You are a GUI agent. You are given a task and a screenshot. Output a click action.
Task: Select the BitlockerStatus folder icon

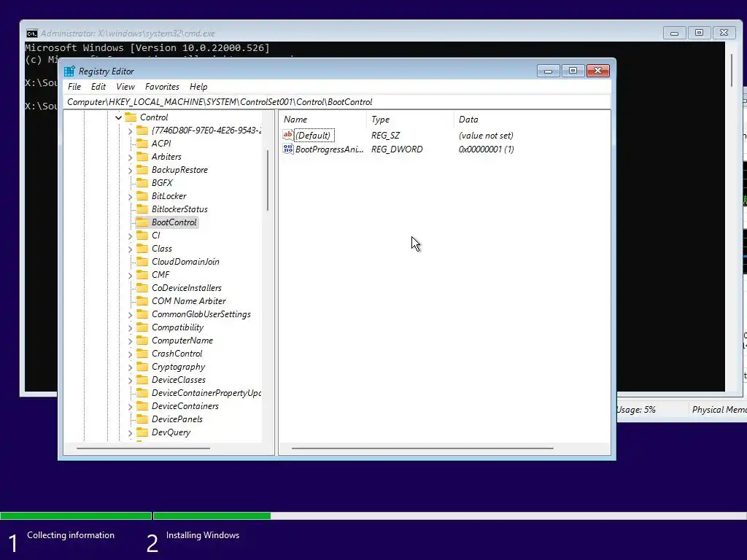coord(142,209)
